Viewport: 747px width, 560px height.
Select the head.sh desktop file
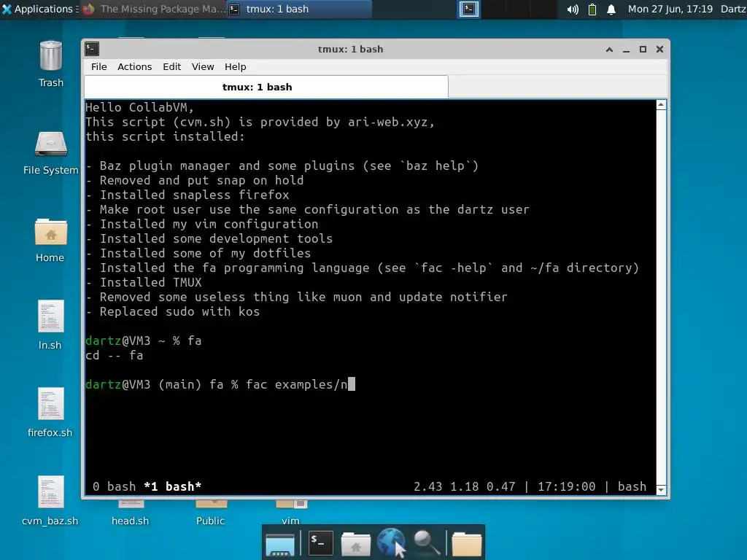(x=130, y=513)
